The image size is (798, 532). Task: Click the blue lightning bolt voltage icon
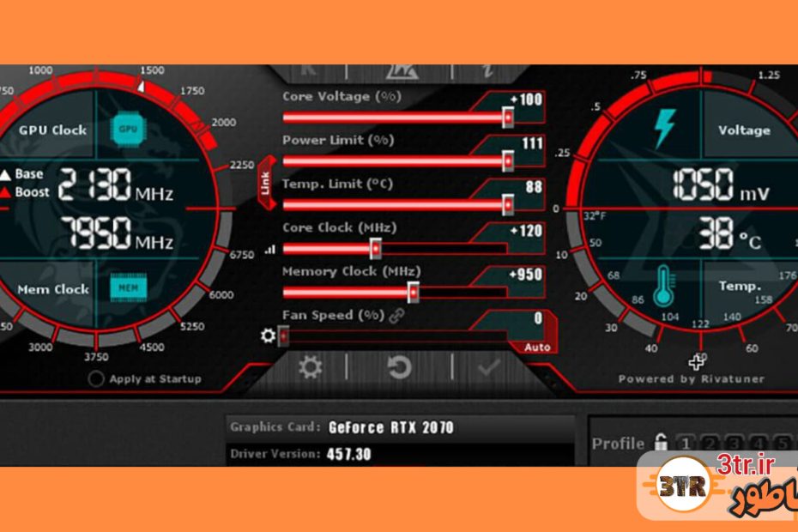click(x=664, y=129)
